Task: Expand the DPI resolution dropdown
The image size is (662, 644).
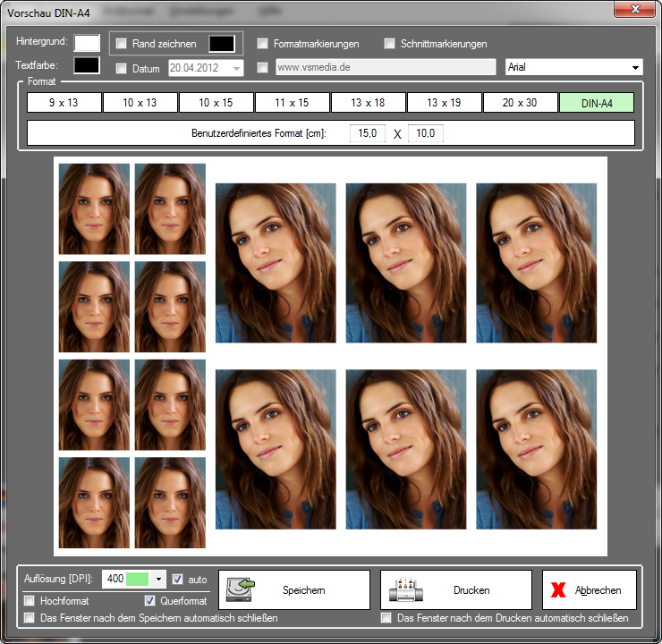Action: (x=159, y=579)
